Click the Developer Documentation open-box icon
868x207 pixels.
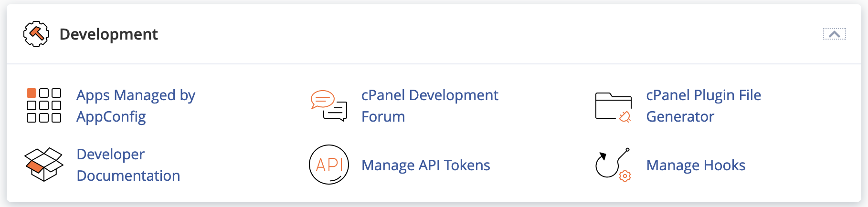coord(44,165)
